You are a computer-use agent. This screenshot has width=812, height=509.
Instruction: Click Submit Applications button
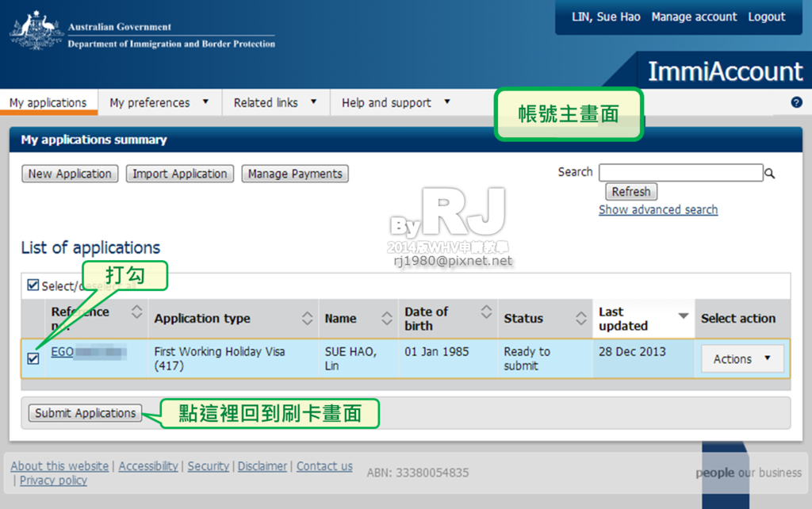click(x=86, y=413)
